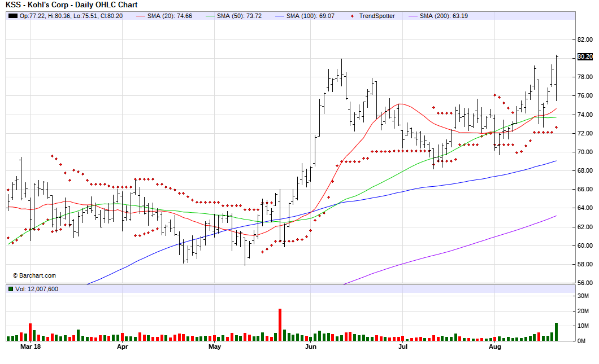Click the 68.00 price axis label

tap(585, 170)
